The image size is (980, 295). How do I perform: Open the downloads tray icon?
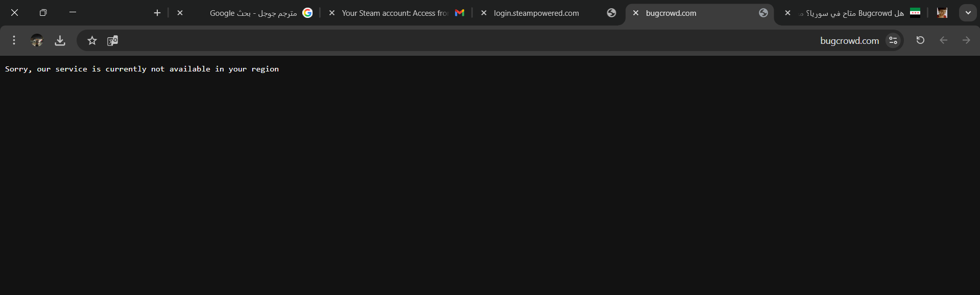click(60, 40)
